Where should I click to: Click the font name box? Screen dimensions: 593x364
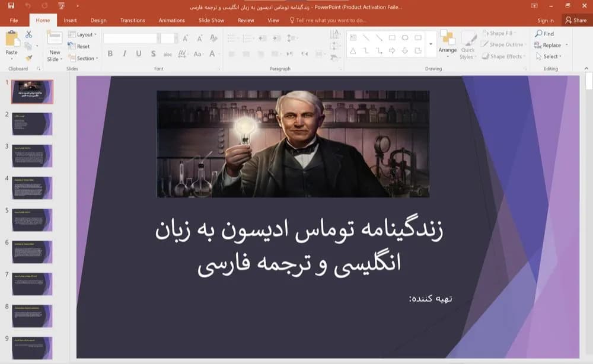click(x=130, y=38)
